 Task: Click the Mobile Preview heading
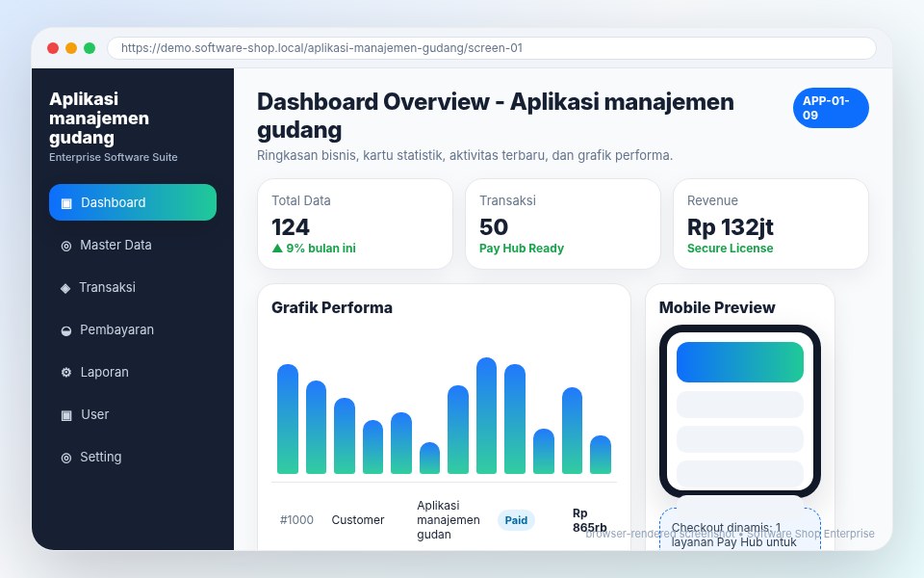[x=717, y=308]
